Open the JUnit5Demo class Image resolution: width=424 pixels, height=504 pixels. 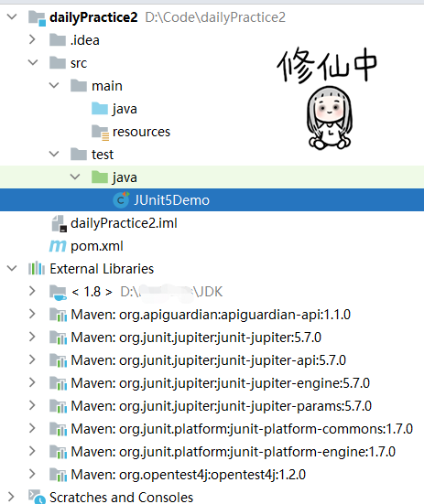click(171, 200)
